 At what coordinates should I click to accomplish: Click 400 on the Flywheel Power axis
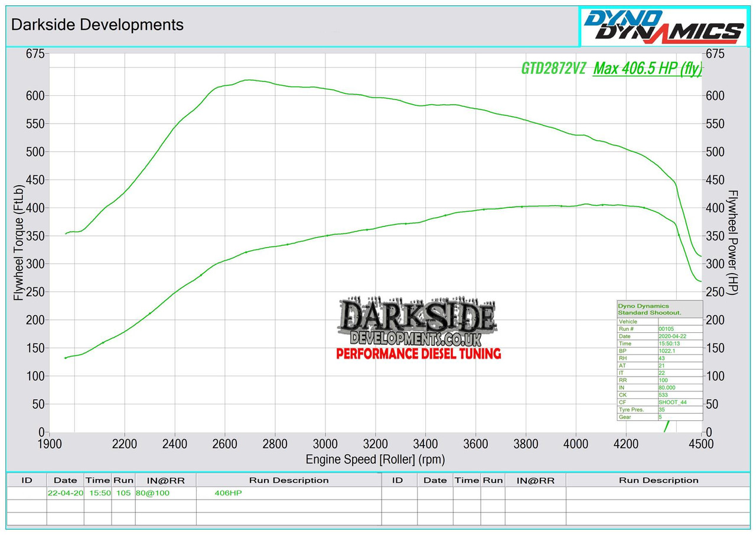click(716, 208)
